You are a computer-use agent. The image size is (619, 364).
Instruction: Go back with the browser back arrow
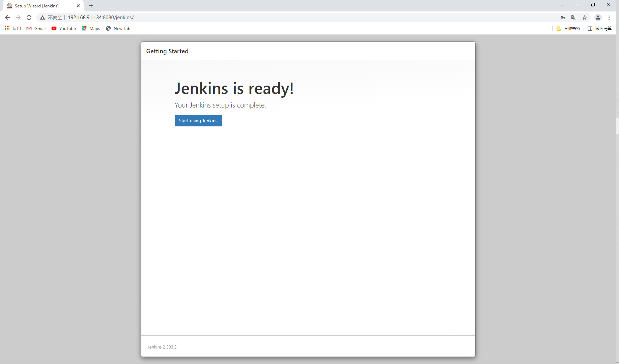pyautogui.click(x=7, y=18)
